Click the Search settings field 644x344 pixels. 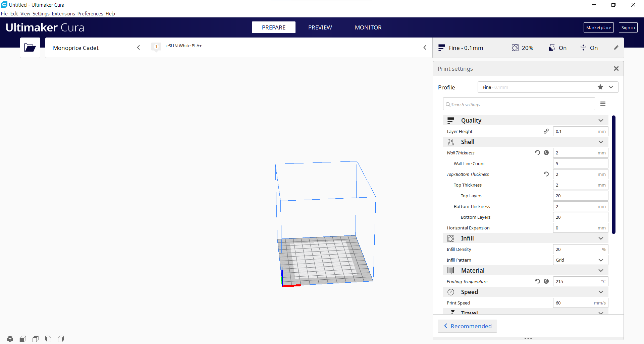click(x=519, y=104)
